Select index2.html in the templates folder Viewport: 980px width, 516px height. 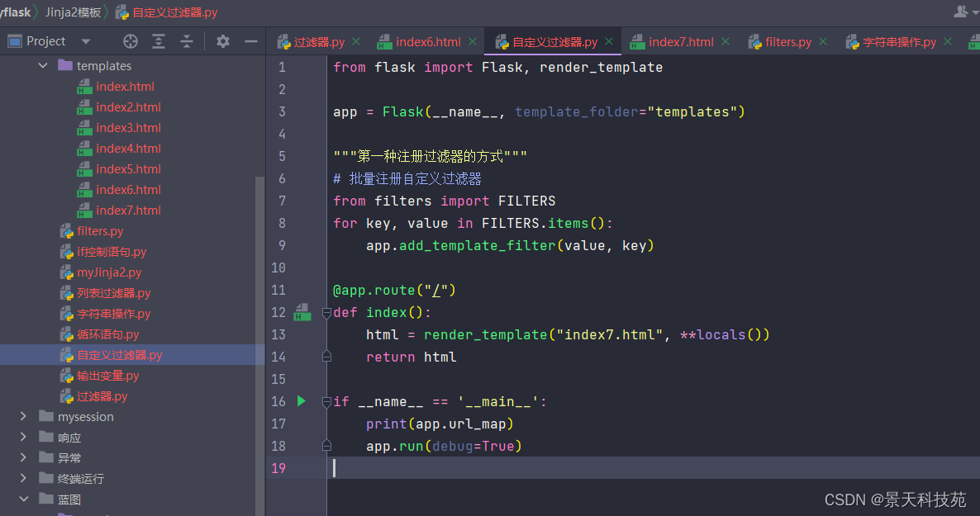128,107
